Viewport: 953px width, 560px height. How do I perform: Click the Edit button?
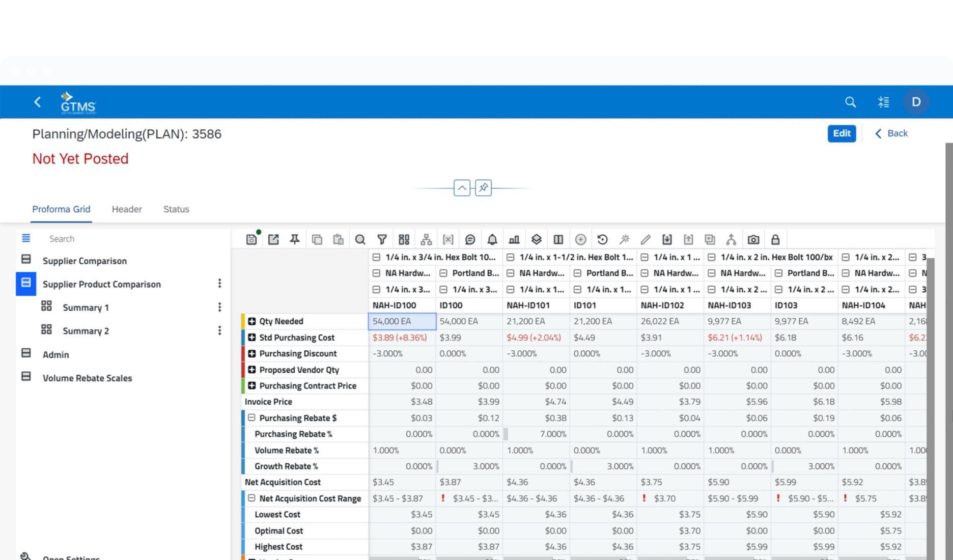842,133
